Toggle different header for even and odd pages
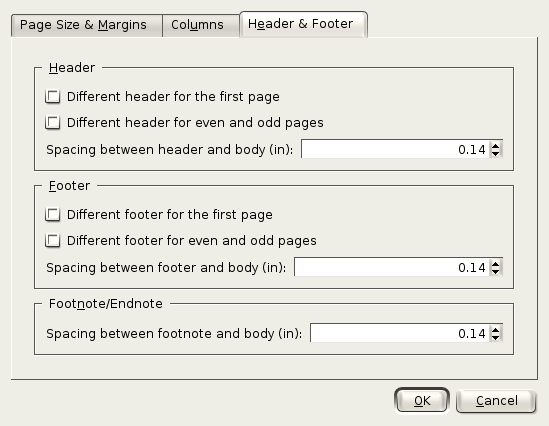The image size is (549, 426). coord(53,123)
